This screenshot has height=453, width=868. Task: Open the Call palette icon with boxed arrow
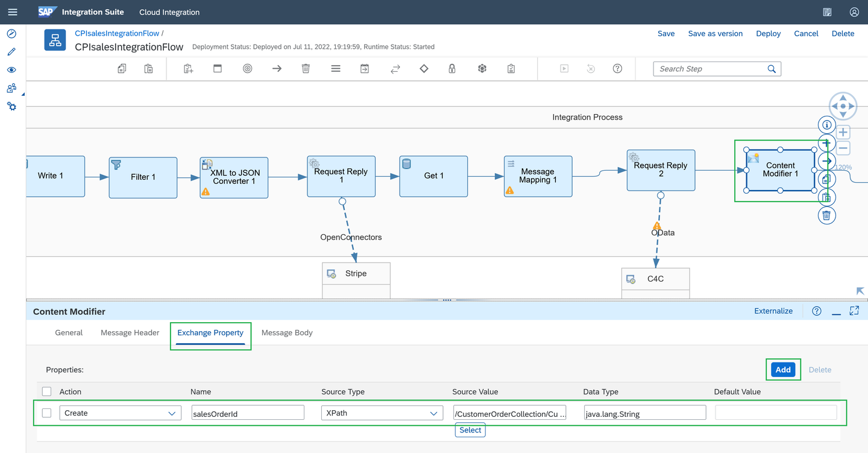365,69
